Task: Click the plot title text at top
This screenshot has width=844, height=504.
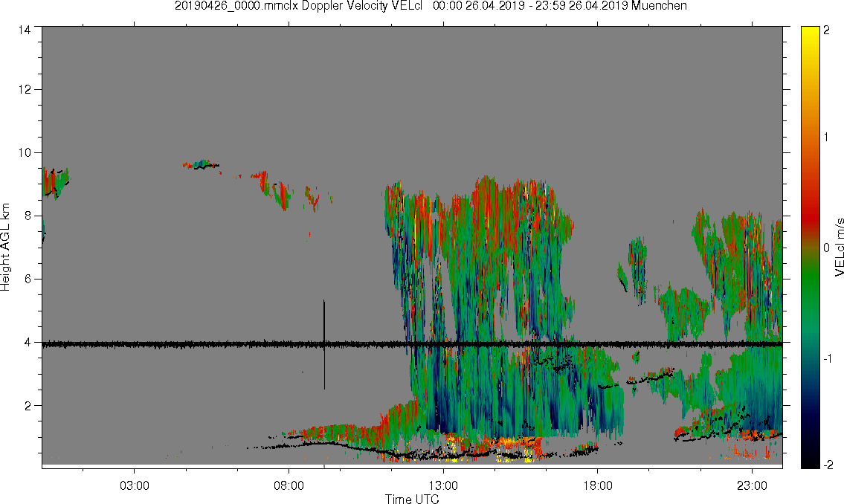Action: click(431, 6)
